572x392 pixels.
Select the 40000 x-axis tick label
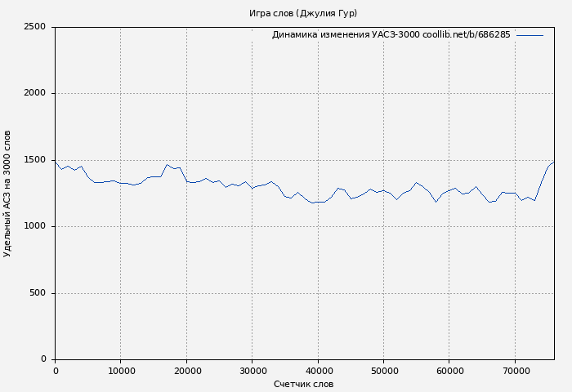(x=318, y=371)
